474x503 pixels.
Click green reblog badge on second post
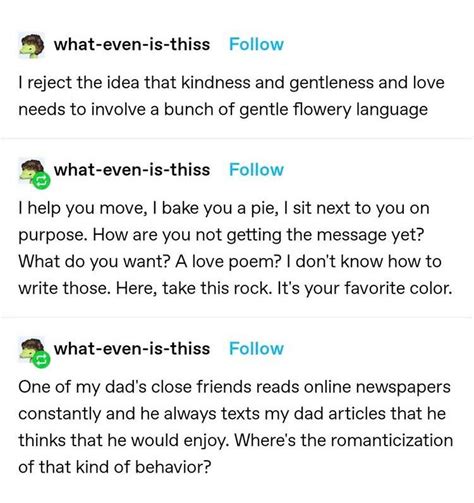click(x=41, y=181)
